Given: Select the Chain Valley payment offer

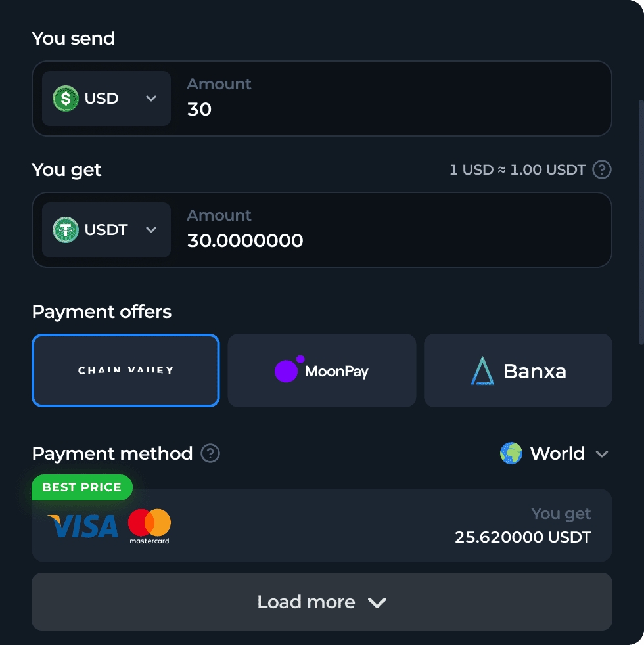Looking at the screenshot, I should coord(126,370).
